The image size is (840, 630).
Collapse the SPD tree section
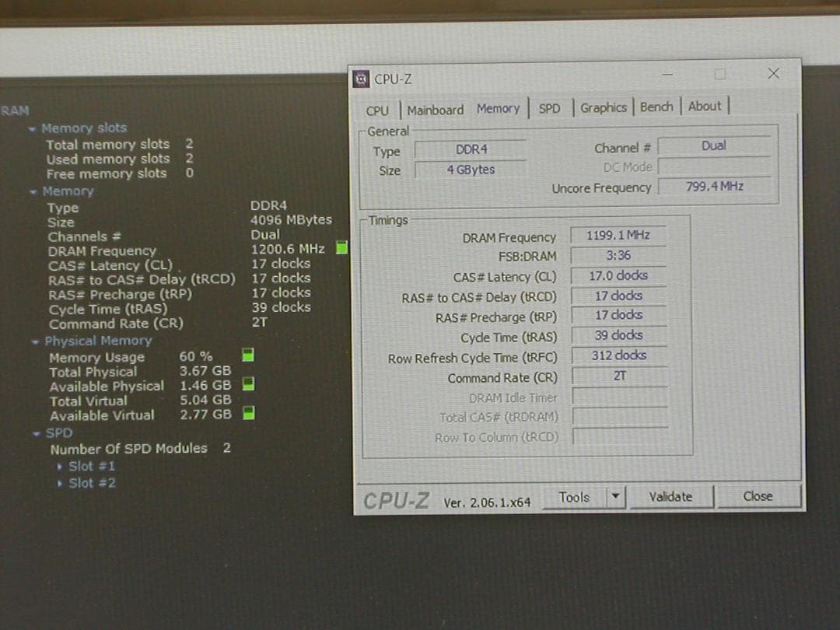tap(37, 433)
